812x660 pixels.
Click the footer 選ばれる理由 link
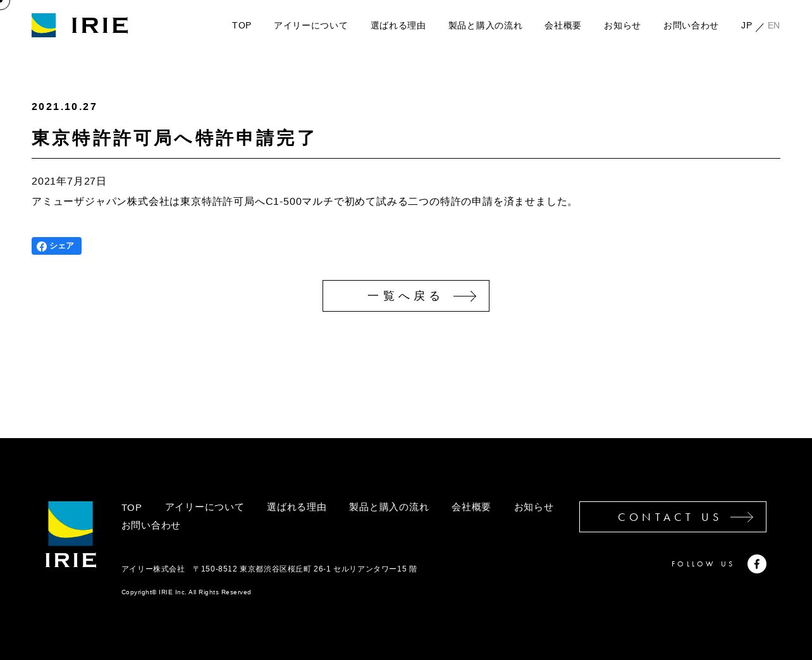[x=297, y=507]
